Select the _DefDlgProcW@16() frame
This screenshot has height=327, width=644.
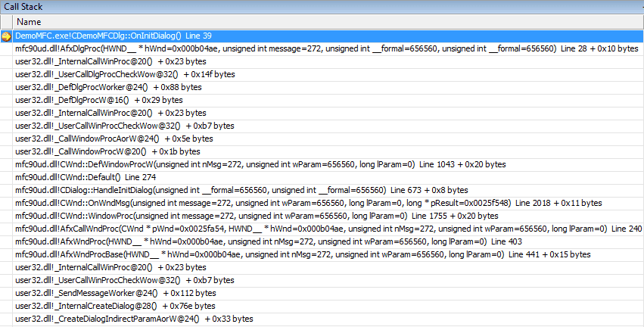coord(328,100)
